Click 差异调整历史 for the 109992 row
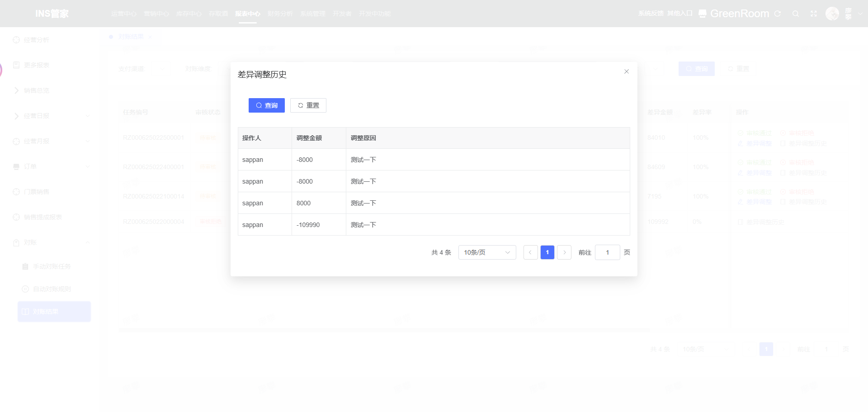This screenshot has width=868, height=412. [761, 222]
